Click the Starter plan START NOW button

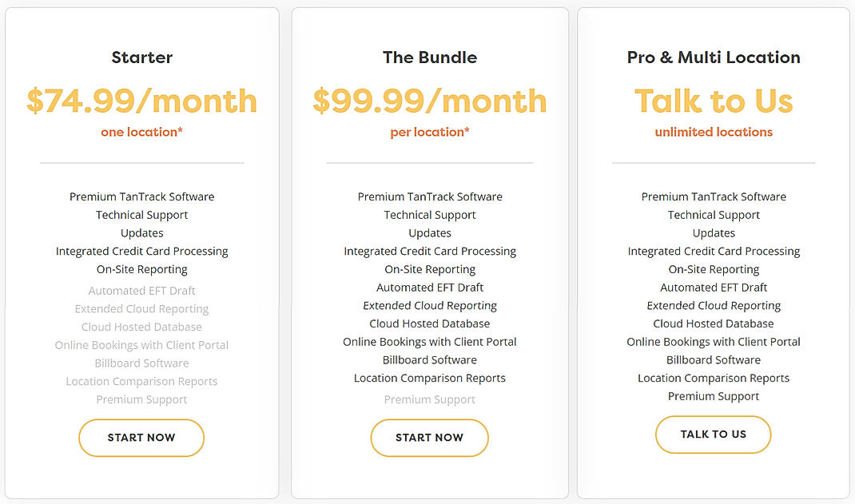tap(141, 438)
